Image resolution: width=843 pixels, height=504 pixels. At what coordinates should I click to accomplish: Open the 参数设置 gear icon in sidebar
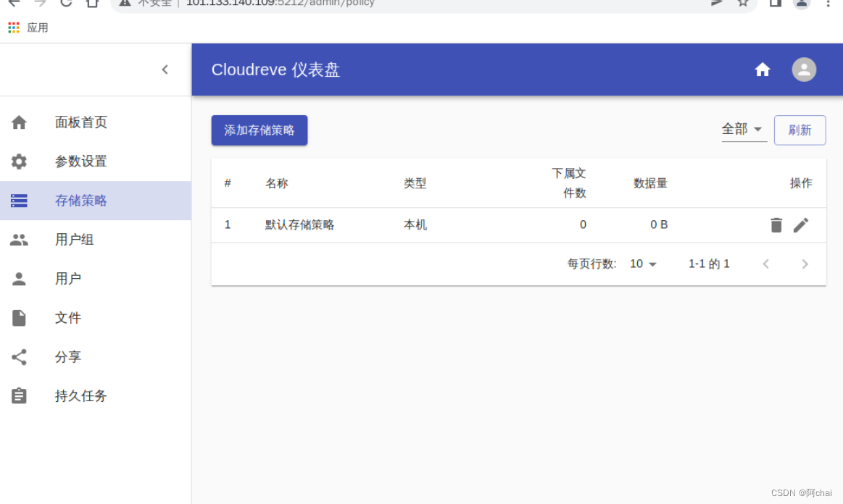pyautogui.click(x=19, y=161)
